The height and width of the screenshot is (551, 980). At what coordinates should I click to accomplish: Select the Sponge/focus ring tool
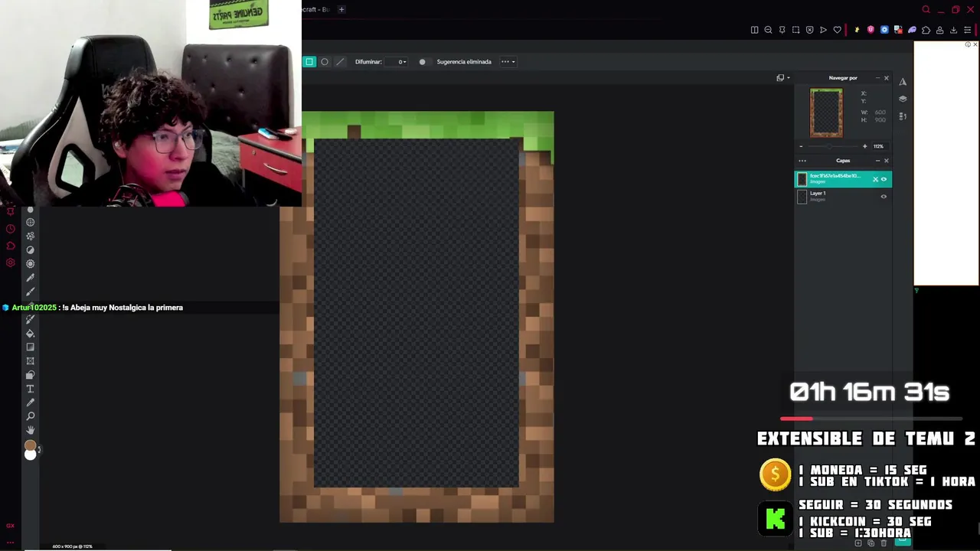tap(31, 264)
